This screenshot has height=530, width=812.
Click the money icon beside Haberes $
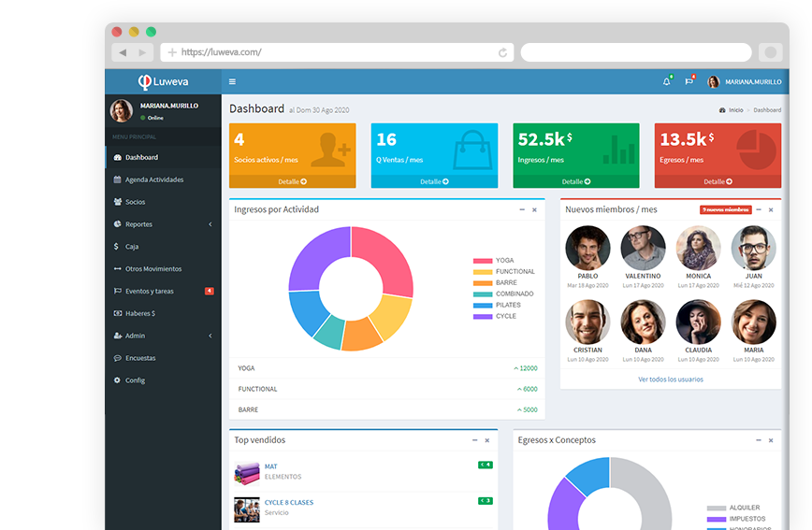(x=118, y=313)
